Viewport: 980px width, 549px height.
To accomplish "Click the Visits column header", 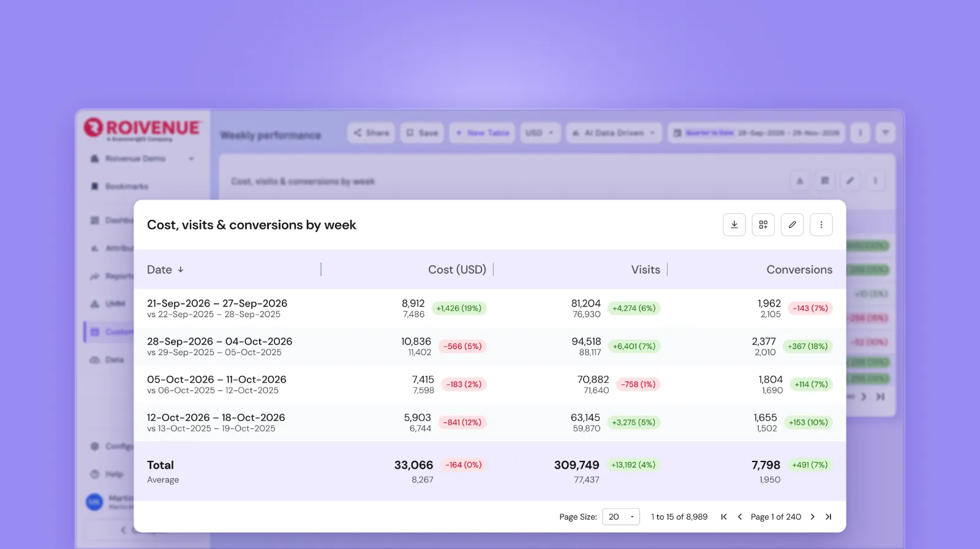I will coord(646,269).
